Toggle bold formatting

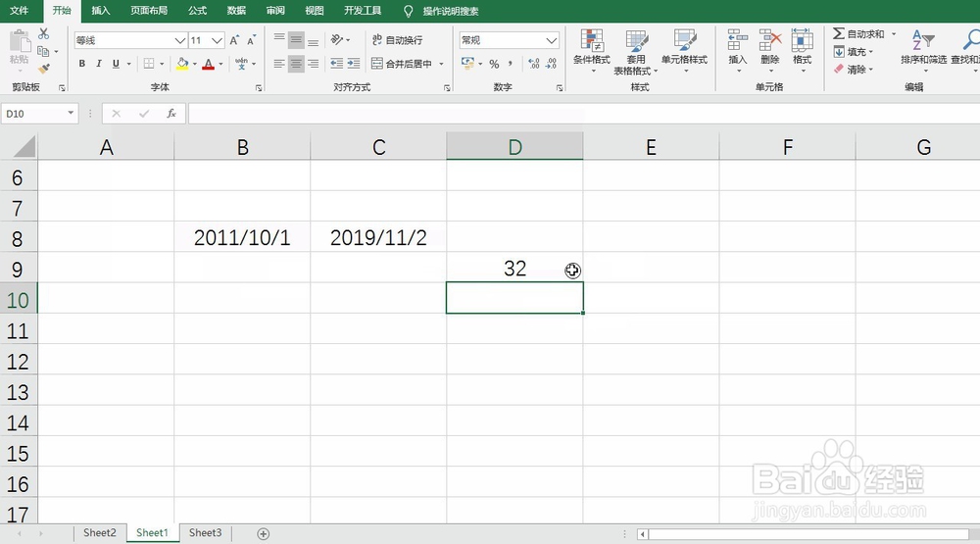(82, 64)
